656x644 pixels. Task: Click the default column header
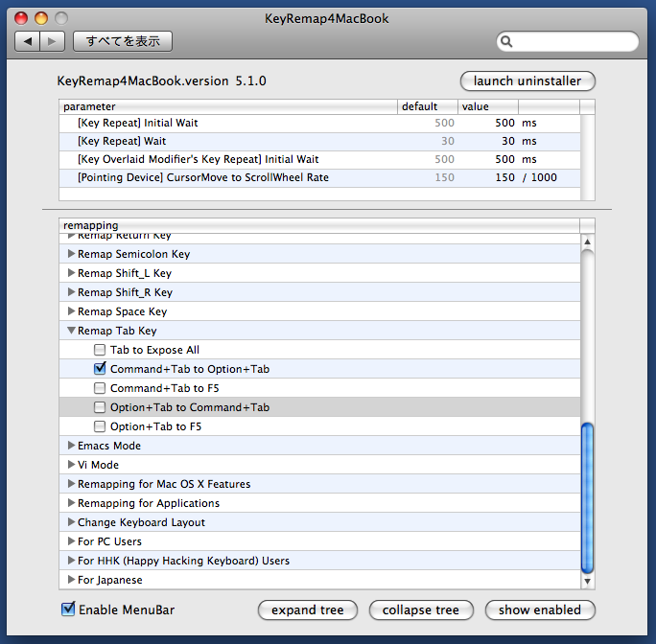coord(428,106)
